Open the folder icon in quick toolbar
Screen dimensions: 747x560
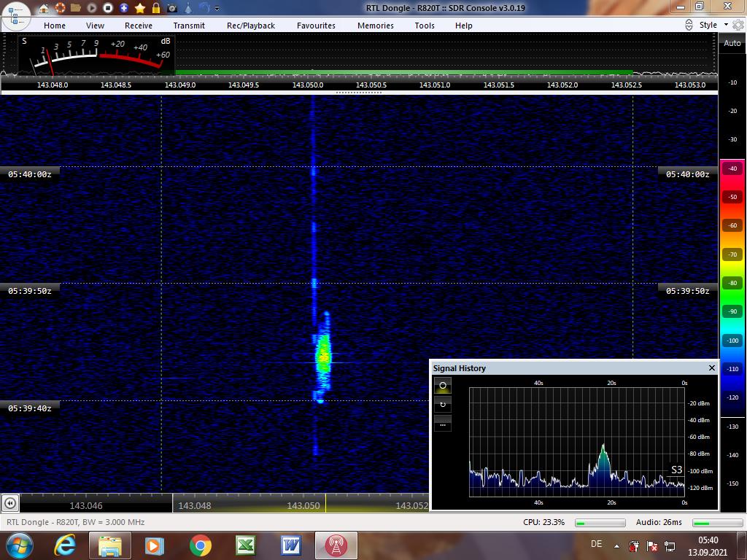pyautogui.click(x=75, y=8)
